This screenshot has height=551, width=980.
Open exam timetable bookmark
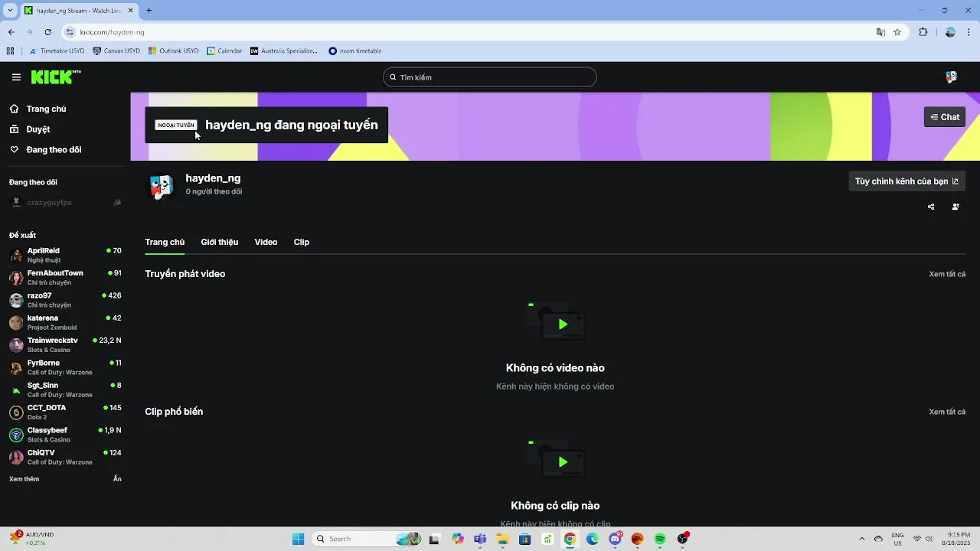coord(355,51)
